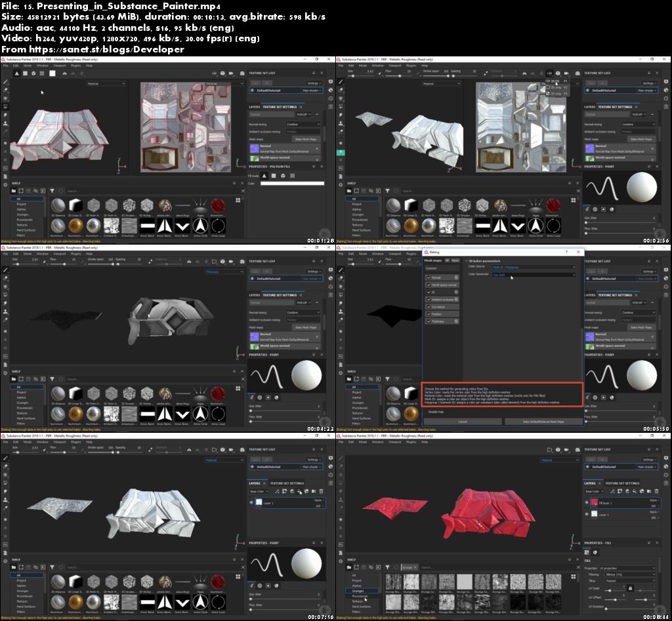Click the Baking dialog help question mark
The width and height of the screenshot is (672, 621).
(x=566, y=252)
